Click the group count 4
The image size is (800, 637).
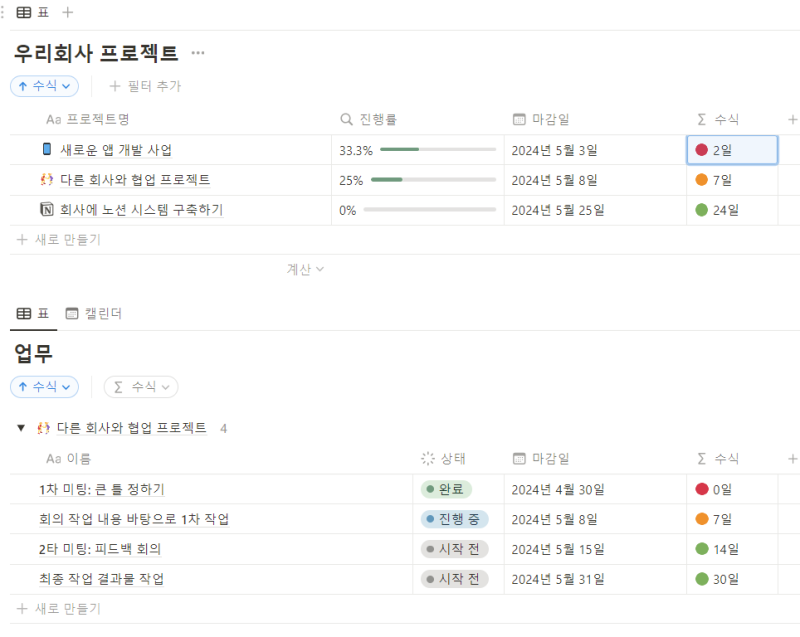tap(223, 428)
